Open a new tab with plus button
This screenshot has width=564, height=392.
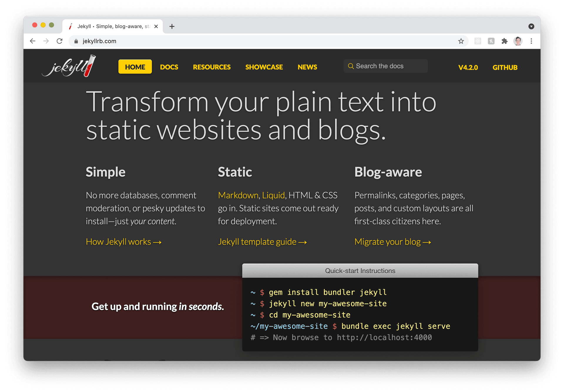click(x=172, y=26)
